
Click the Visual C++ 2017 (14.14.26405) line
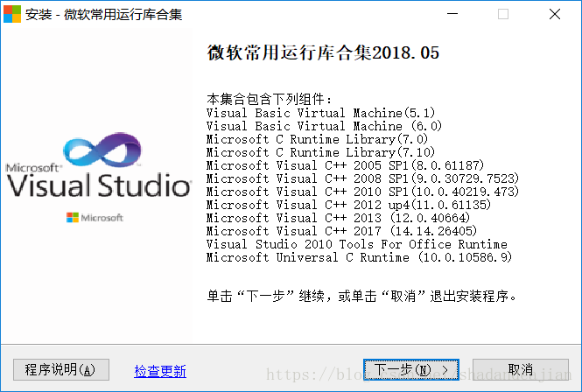pos(341,231)
